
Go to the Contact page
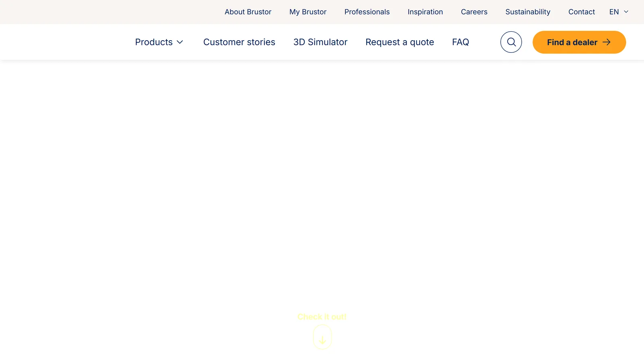(582, 12)
